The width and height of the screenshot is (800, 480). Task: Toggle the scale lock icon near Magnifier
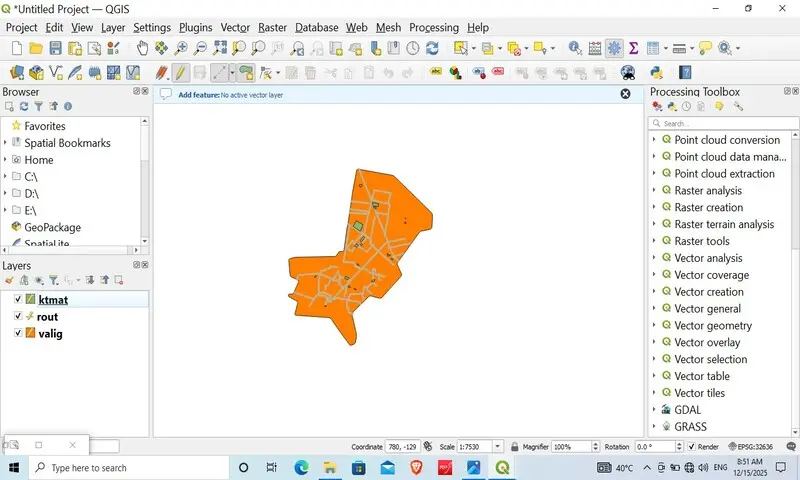[x=514, y=447]
